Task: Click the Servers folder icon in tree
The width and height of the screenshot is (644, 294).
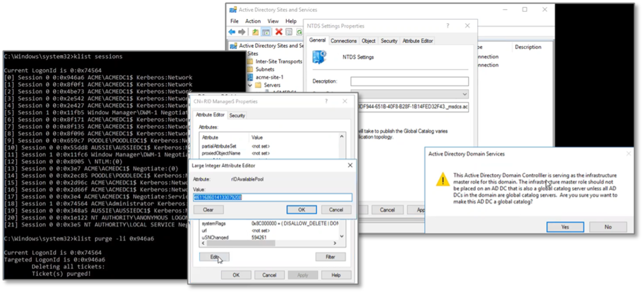Action: (258, 85)
